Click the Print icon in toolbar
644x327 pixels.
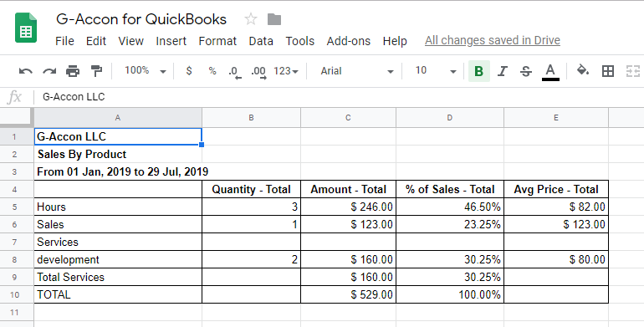tap(73, 71)
